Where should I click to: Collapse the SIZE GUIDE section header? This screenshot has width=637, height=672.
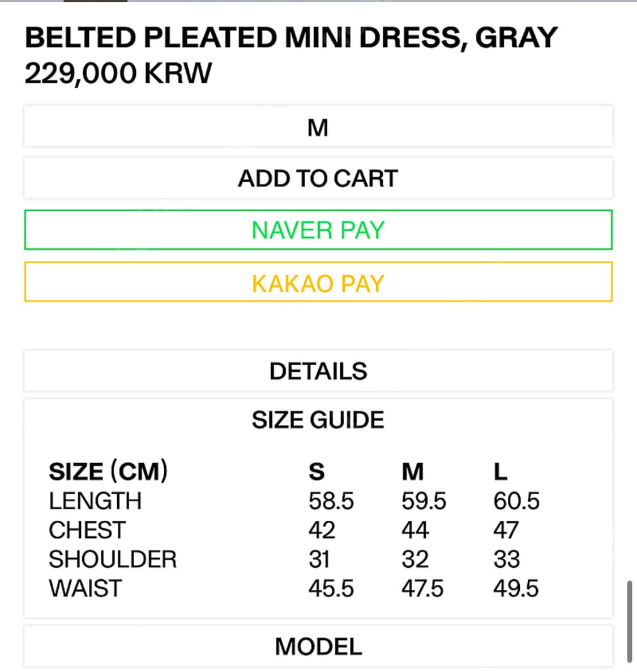click(x=318, y=420)
